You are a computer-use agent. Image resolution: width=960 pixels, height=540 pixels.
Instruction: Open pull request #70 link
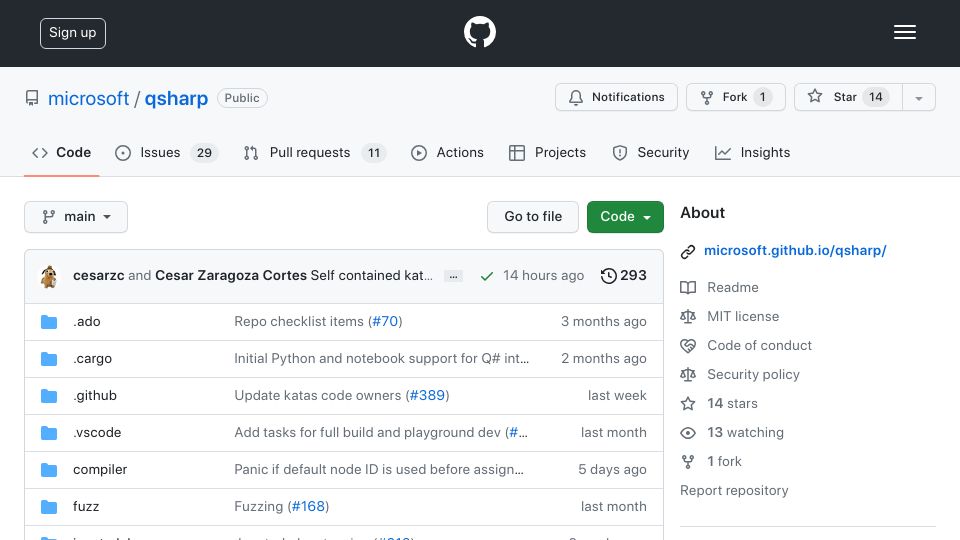tap(385, 321)
